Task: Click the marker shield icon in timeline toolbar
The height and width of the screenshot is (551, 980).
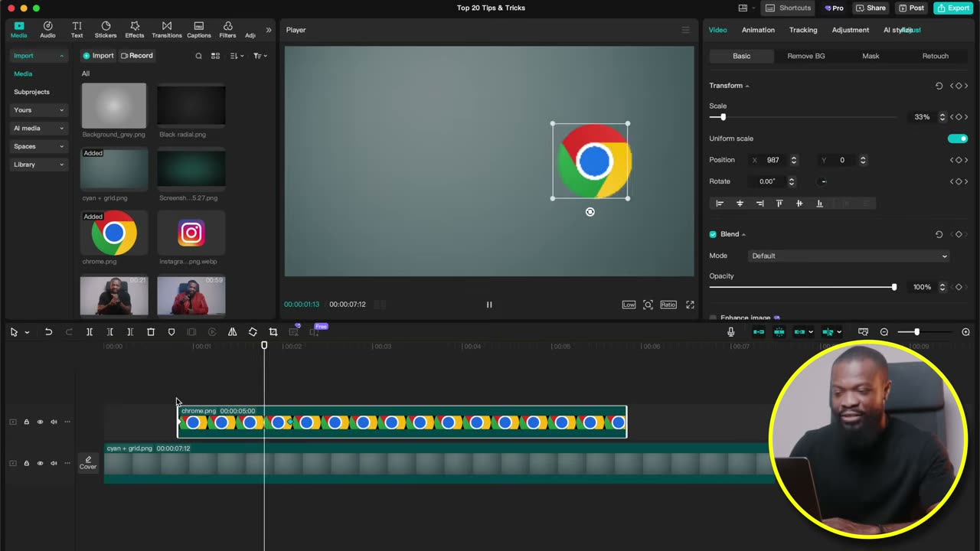Action: tap(171, 332)
